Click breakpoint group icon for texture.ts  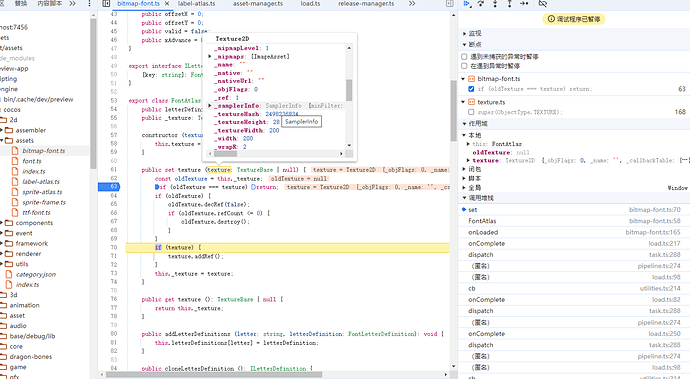pos(471,102)
